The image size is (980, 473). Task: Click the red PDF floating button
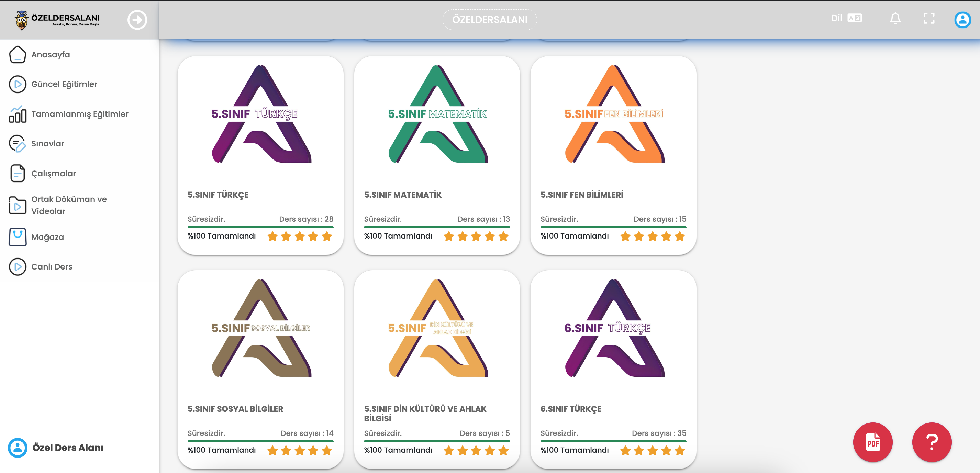coord(872,442)
